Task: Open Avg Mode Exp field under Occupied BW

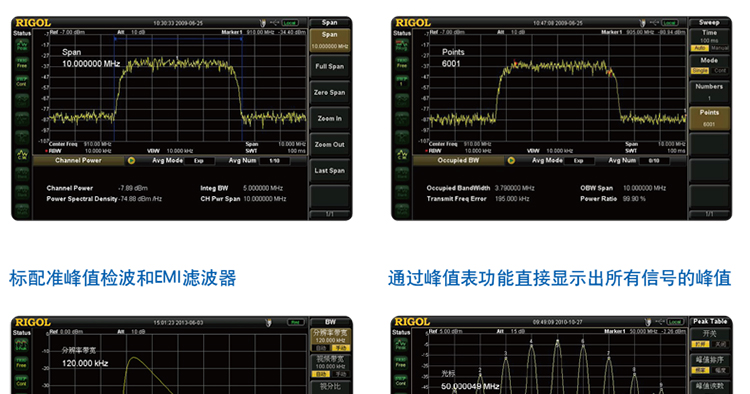Action: point(579,161)
